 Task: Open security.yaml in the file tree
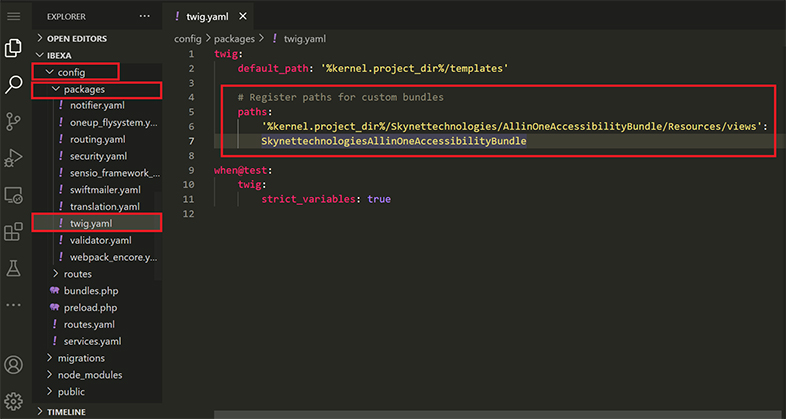(97, 155)
